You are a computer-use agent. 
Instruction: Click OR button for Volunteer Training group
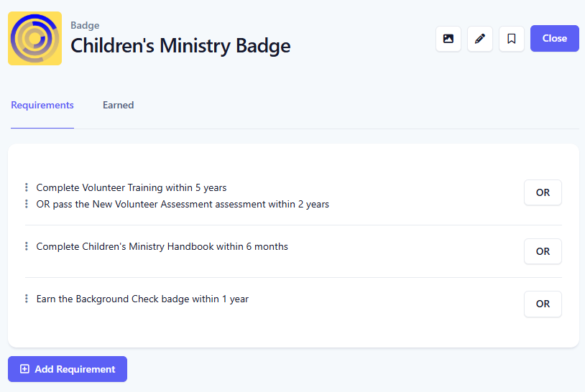(x=543, y=192)
